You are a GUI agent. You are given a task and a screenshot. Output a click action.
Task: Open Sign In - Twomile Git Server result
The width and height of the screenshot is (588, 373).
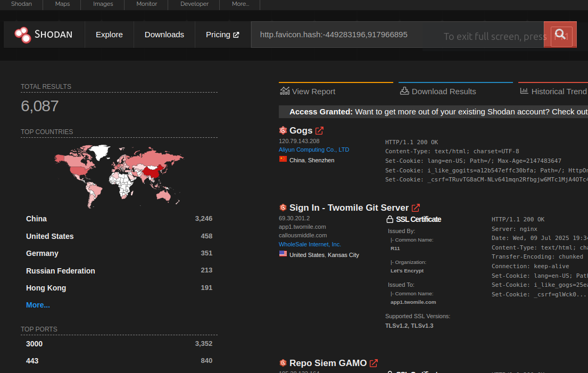[349, 208]
